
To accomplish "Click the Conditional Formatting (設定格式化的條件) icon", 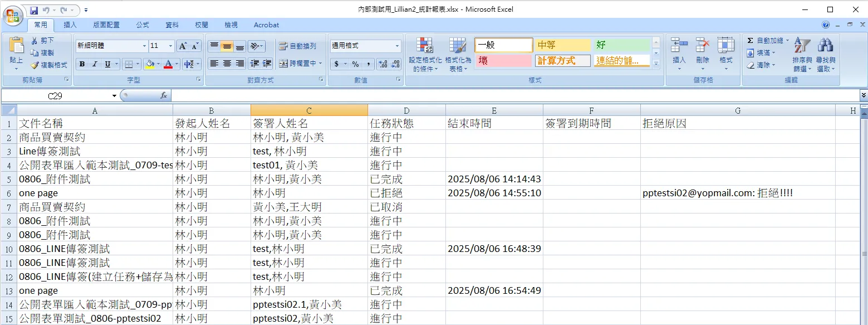I will [x=425, y=55].
